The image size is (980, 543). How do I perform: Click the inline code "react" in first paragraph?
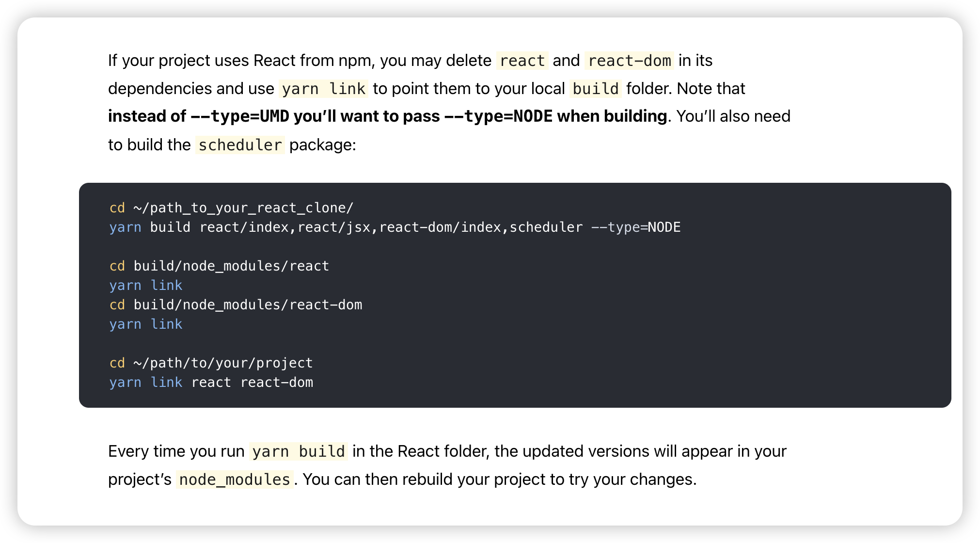coord(522,61)
